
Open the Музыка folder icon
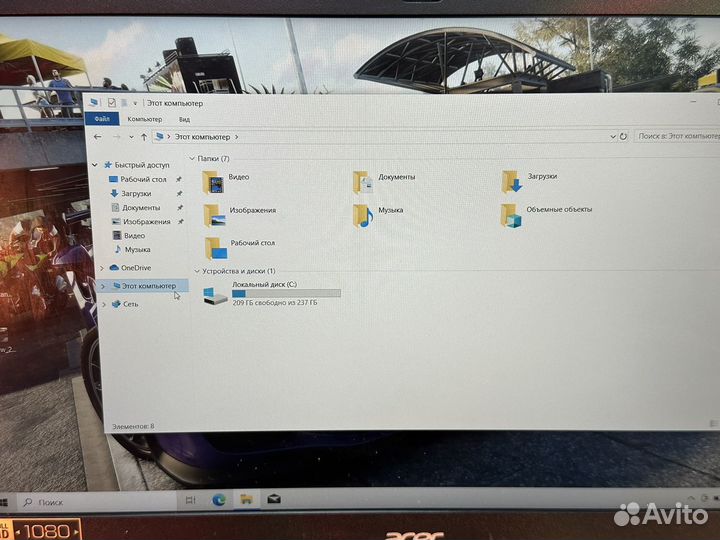click(x=363, y=216)
